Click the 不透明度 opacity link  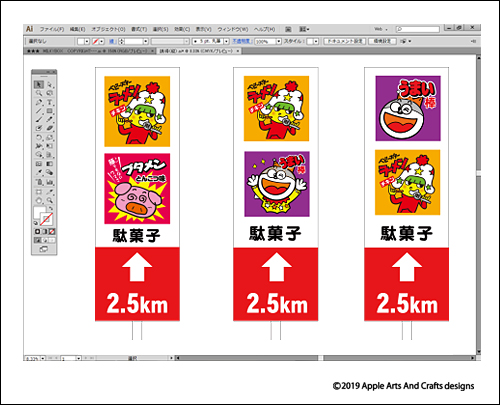point(242,41)
